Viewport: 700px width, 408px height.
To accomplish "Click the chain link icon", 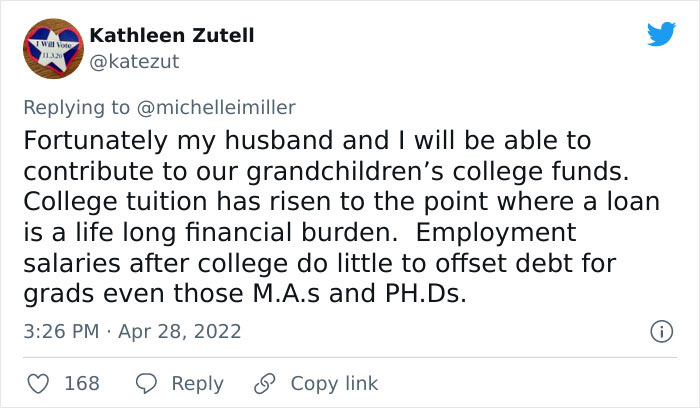I will (265, 383).
